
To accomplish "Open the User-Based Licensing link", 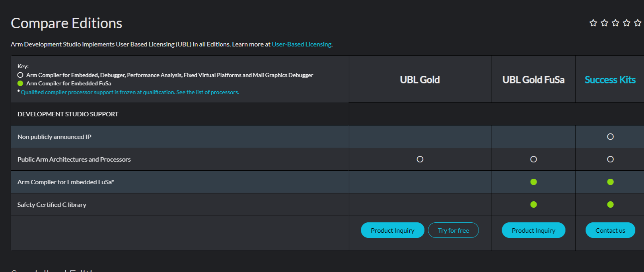I will pyautogui.click(x=302, y=44).
